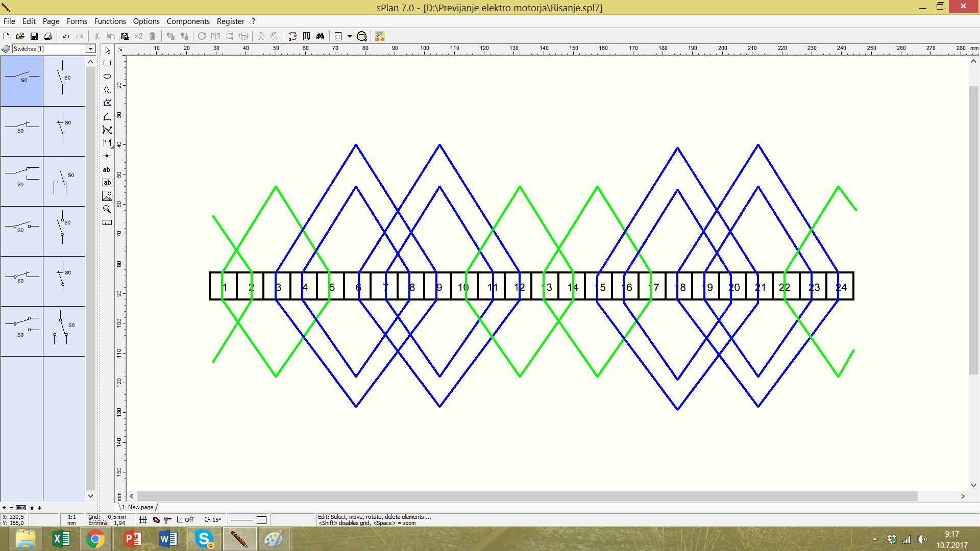
Task: Expand the grid options dropdown arrow
Action: pos(350,36)
